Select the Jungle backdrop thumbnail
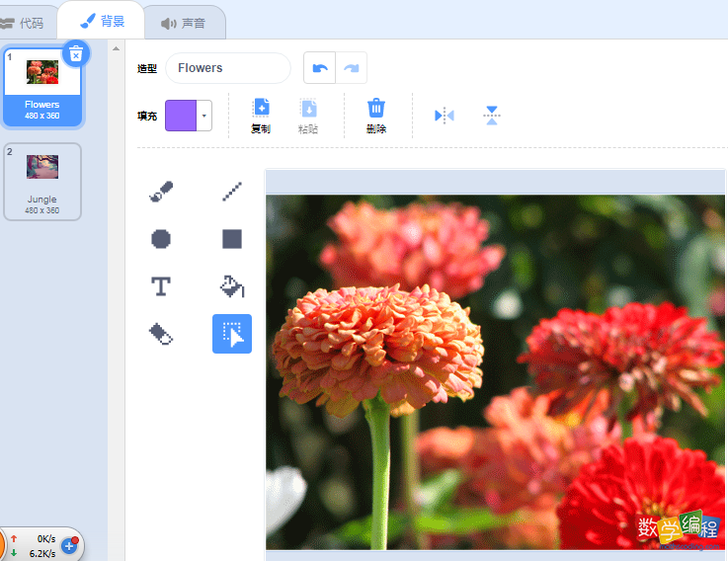The height and width of the screenshot is (561, 728). [42, 181]
